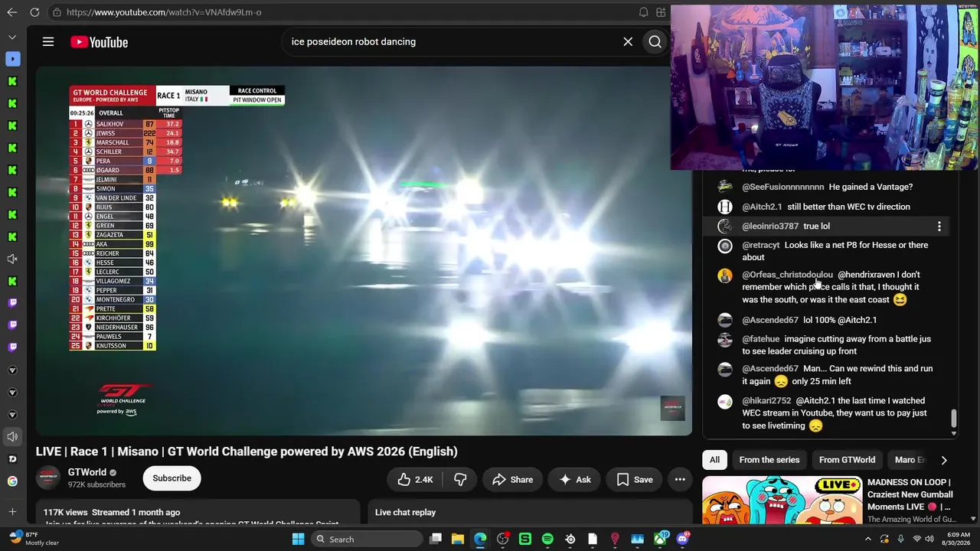
Task: Open the GTWorld channel name link
Action: click(x=87, y=472)
